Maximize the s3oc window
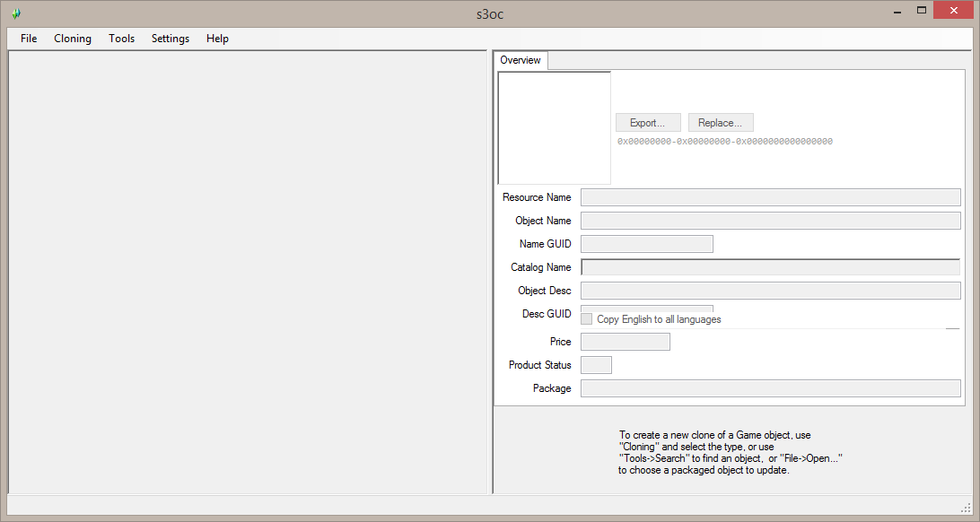This screenshot has height=522, width=980. click(x=922, y=11)
